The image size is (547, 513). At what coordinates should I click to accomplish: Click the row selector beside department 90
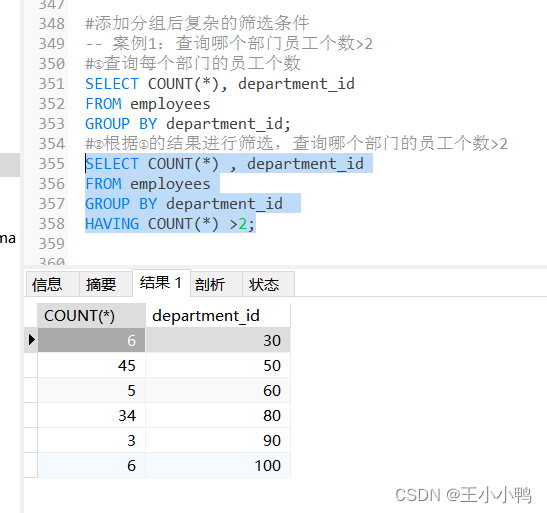click(x=31, y=440)
